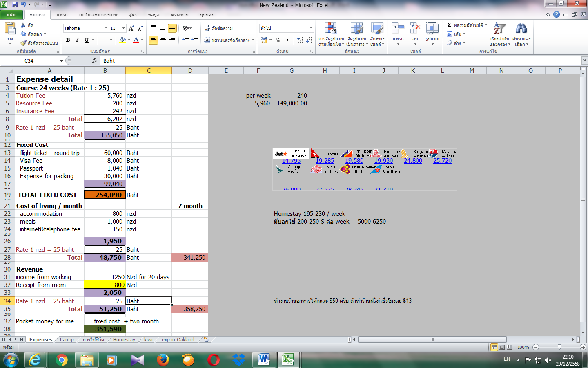Image resolution: width=588 pixels, height=368 pixels.
Task: Open the Tahoma font name dropdown
Action: [x=106, y=28]
